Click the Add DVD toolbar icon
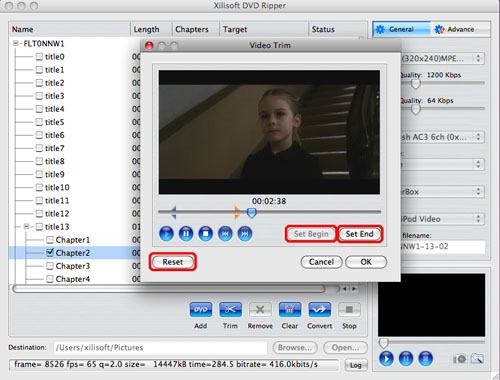500x380 pixels. (201, 310)
